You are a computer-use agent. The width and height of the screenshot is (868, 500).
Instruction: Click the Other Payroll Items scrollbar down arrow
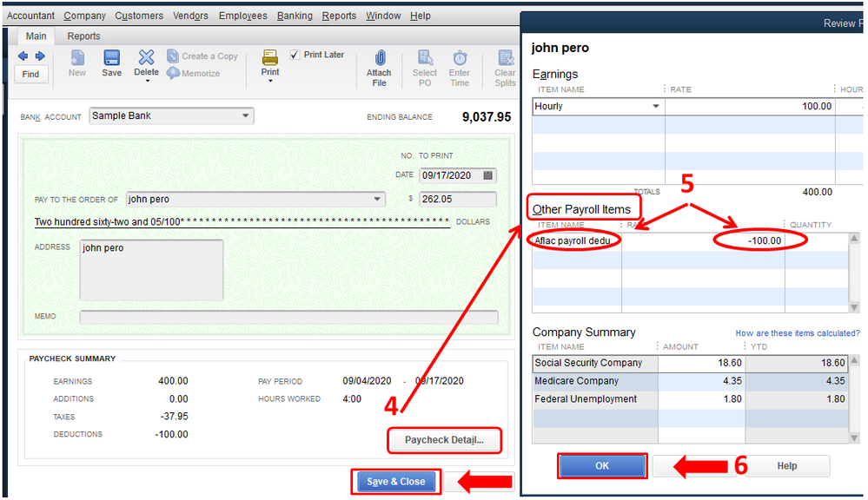coord(854,307)
